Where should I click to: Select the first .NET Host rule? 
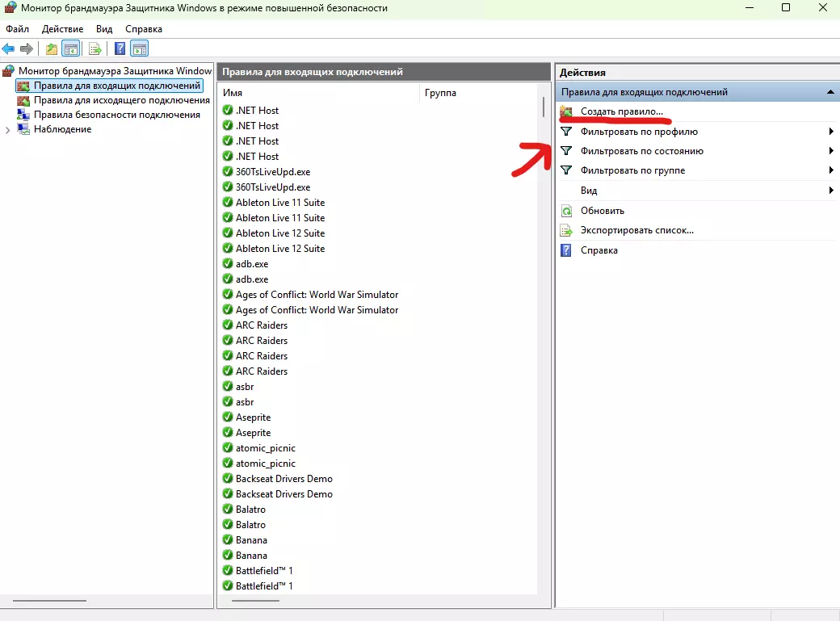click(x=257, y=111)
